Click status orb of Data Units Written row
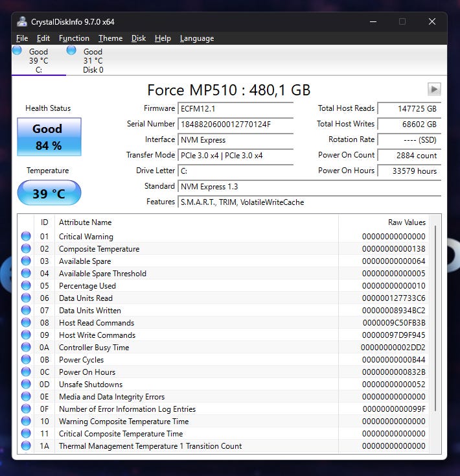The width and height of the screenshot is (460, 476). (26, 310)
